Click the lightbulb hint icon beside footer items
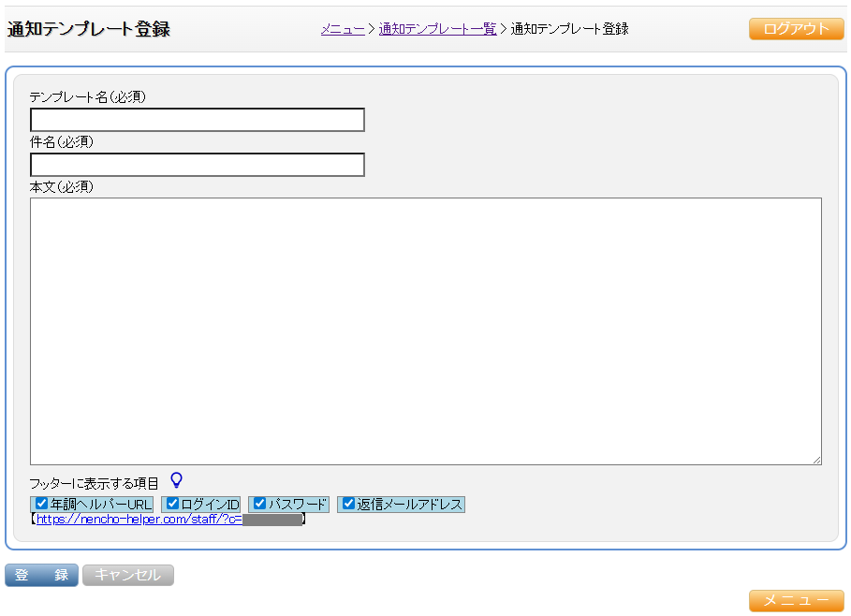Viewport: 851px width, 616px height. click(176, 480)
